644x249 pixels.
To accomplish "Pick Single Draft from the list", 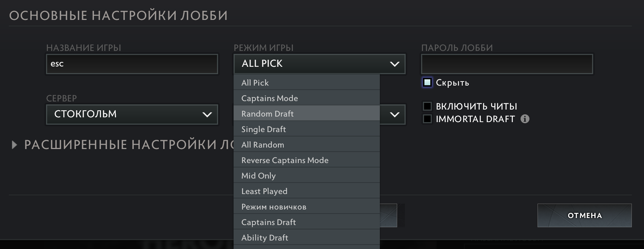I will point(307,129).
